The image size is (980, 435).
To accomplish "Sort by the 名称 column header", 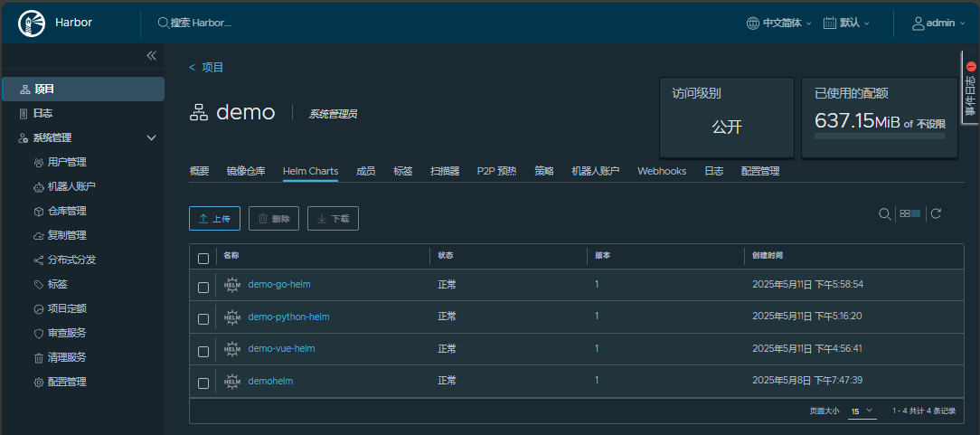I will pos(231,256).
